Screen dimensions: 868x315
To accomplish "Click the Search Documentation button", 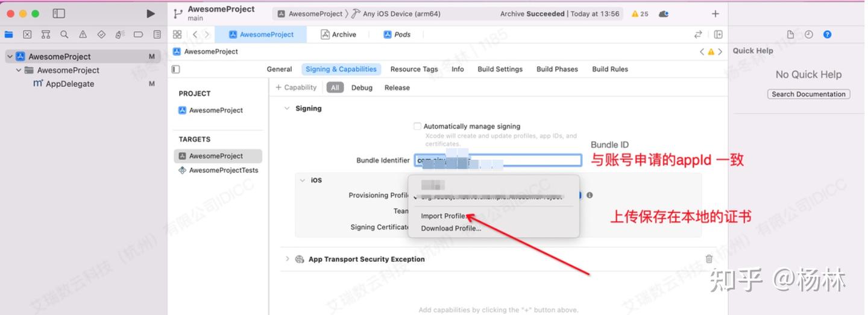I will pos(808,94).
